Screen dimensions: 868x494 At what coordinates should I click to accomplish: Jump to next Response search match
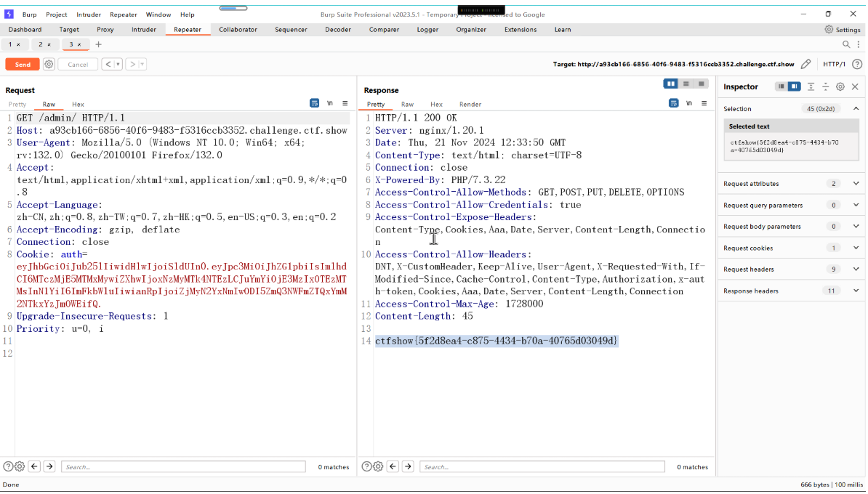pos(408,467)
